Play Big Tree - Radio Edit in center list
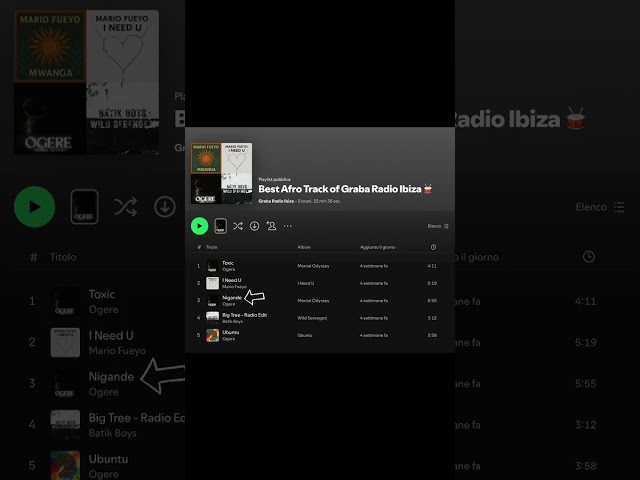This screenshot has width=640, height=480. pyautogui.click(x=244, y=315)
